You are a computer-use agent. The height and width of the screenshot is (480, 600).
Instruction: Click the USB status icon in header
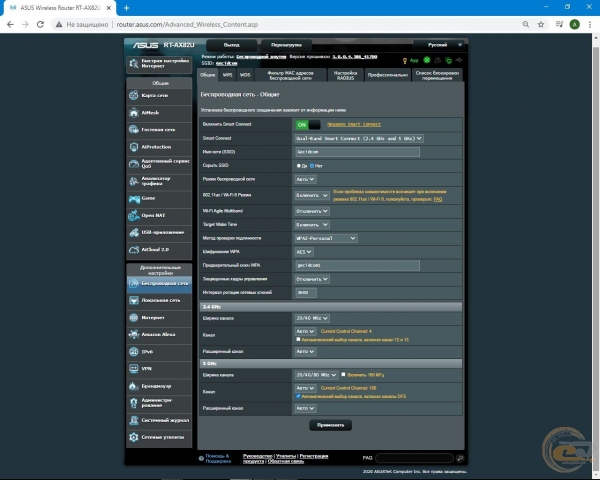pos(459,60)
